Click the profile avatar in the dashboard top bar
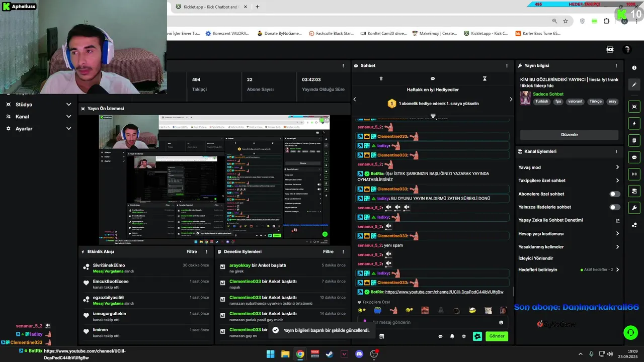 (627, 50)
